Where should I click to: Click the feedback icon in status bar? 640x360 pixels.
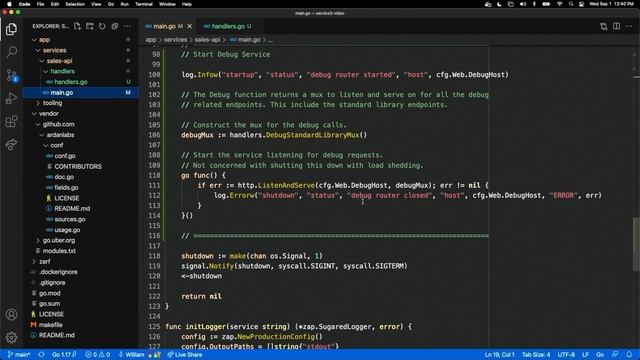click(615, 355)
